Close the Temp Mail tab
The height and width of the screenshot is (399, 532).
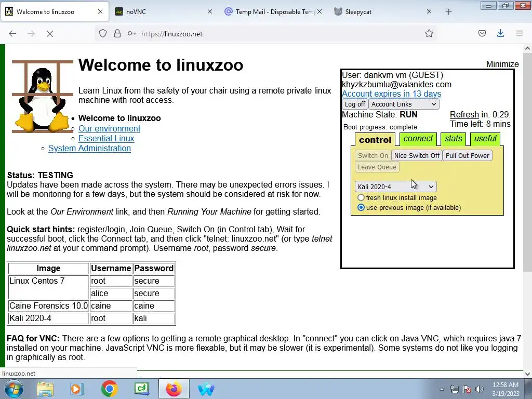tap(320, 11)
